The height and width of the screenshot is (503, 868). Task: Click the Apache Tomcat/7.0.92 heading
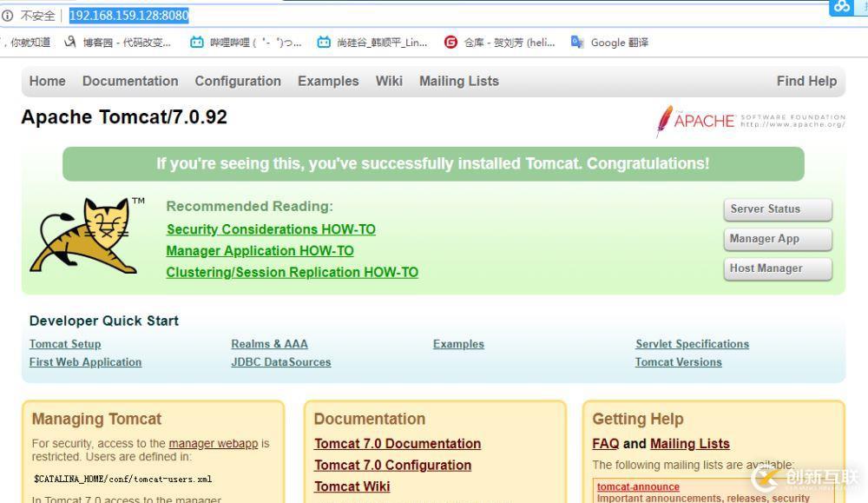[124, 117]
